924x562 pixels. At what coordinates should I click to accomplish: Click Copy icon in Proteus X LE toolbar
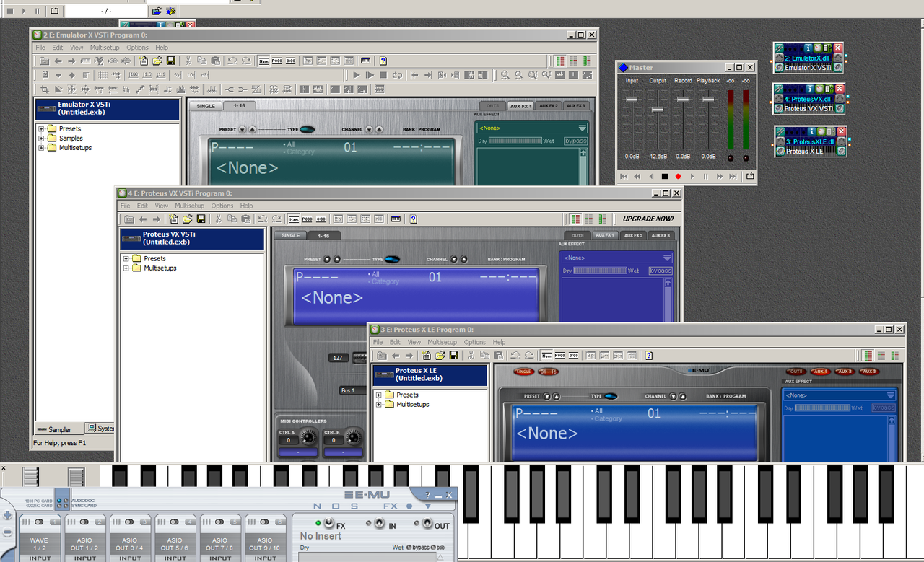484,355
